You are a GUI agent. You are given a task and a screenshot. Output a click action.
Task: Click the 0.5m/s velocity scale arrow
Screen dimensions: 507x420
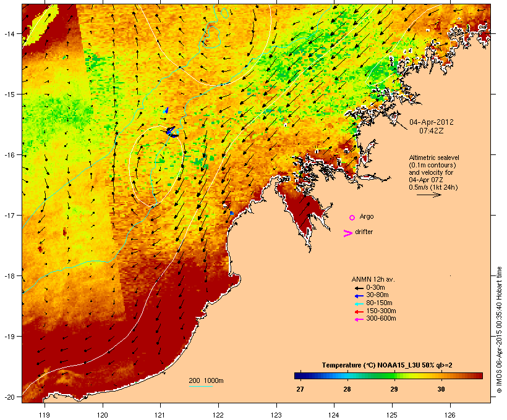[x=428, y=195]
